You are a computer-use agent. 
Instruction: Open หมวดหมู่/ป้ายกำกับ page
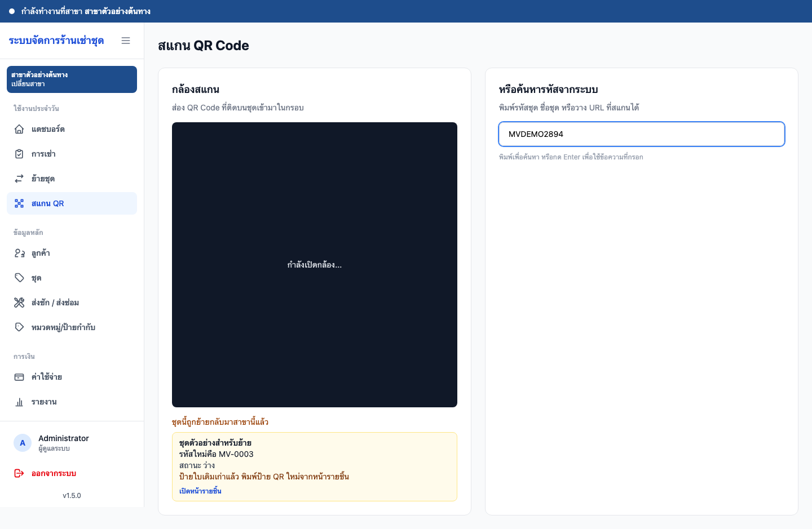[72, 327]
